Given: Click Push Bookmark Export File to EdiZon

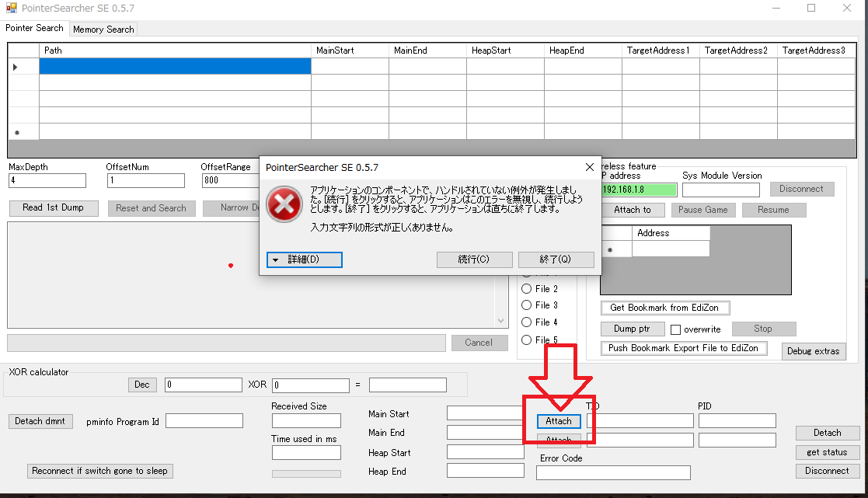Looking at the screenshot, I should (x=684, y=348).
